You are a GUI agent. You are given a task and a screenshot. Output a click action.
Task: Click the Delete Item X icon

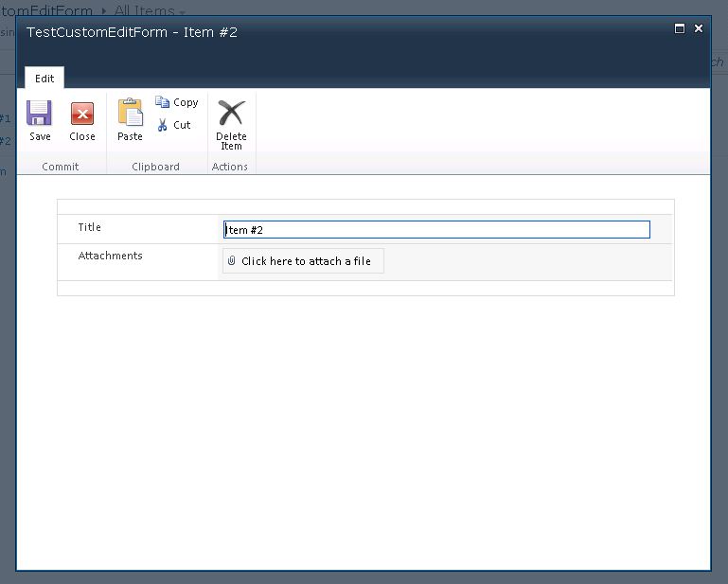pyautogui.click(x=231, y=114)
